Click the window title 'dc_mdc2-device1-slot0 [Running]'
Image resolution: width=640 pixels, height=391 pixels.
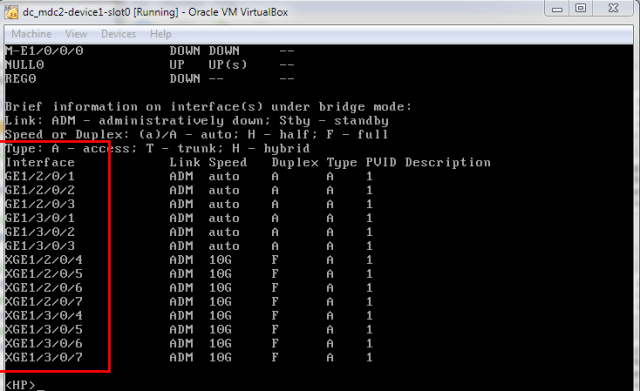pos(100,12)
